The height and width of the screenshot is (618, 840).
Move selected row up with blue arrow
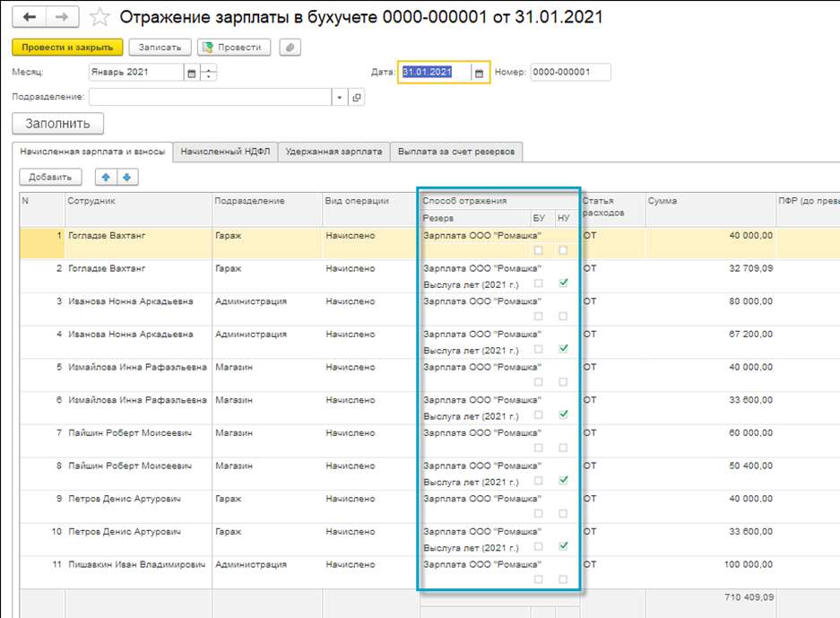(x=106, y=177)
